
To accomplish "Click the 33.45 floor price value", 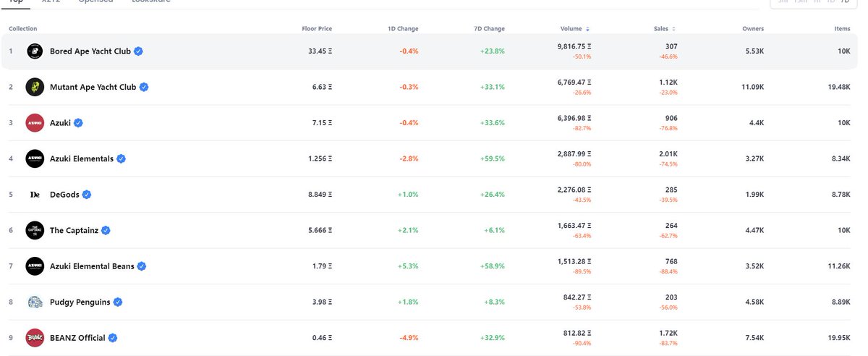I will point(320,51).
